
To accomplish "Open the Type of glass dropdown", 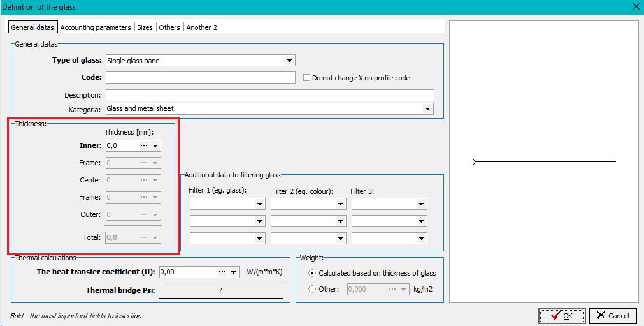I will click(290, 61).
